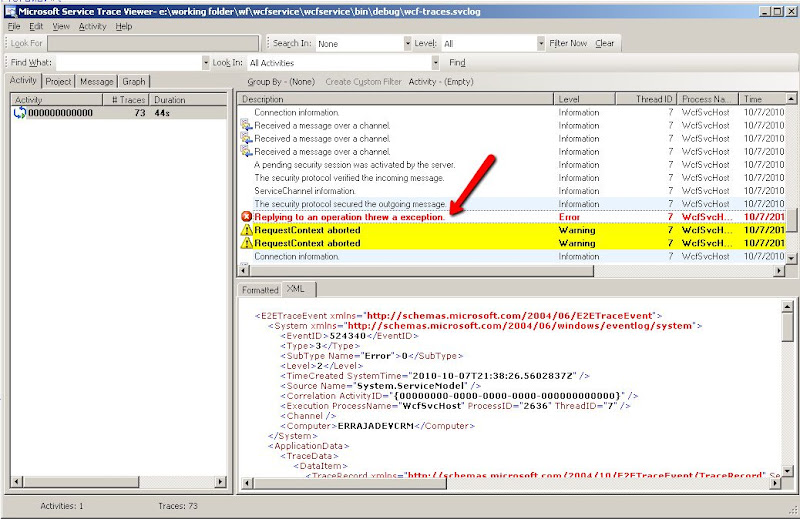Click the second RequestContext aborted warning icon

coord(246,243)
